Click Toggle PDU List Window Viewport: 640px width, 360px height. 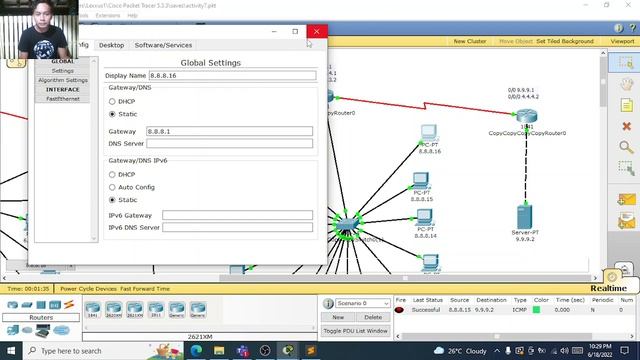click(356, 331)
